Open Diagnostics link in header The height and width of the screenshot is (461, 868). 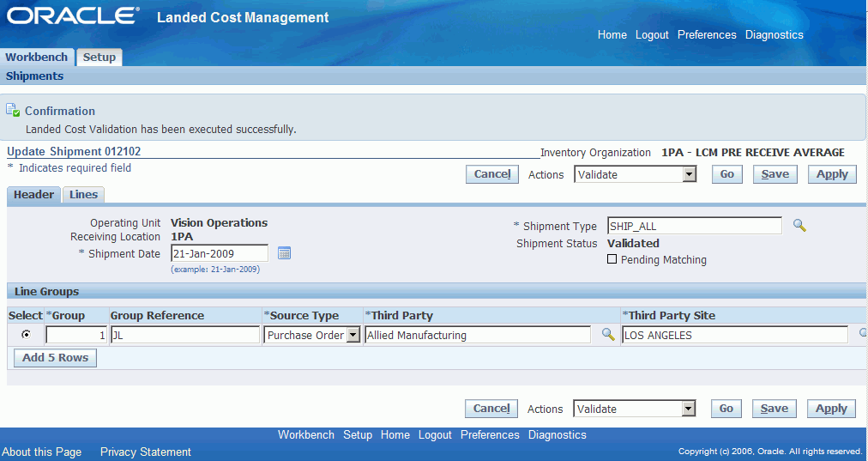point(774,35)
